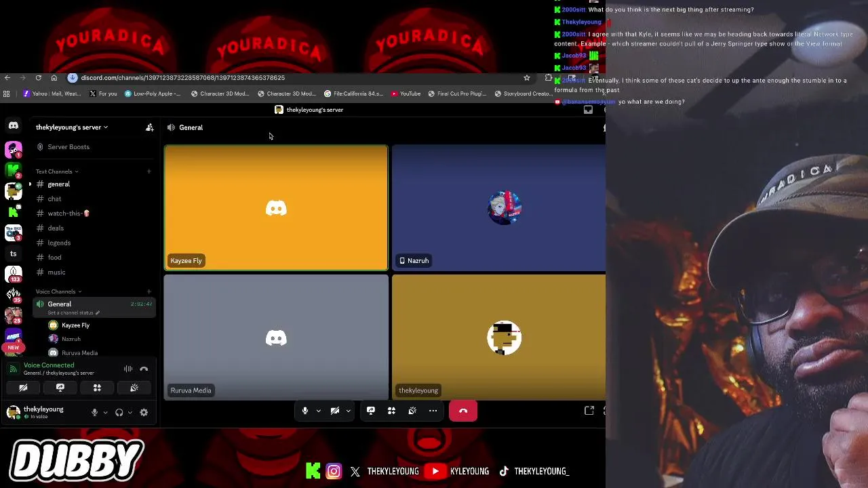Open the ts server icon in sidebar

pos(13,253)
